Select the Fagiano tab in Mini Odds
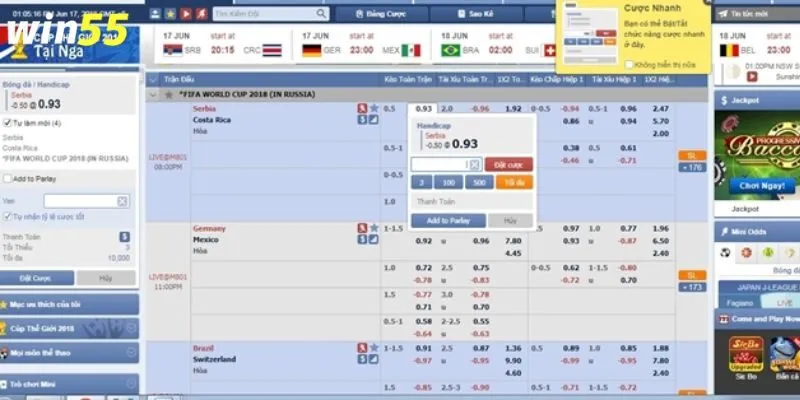The height and width of the screenshot is (400, 800). pos(739,303)
